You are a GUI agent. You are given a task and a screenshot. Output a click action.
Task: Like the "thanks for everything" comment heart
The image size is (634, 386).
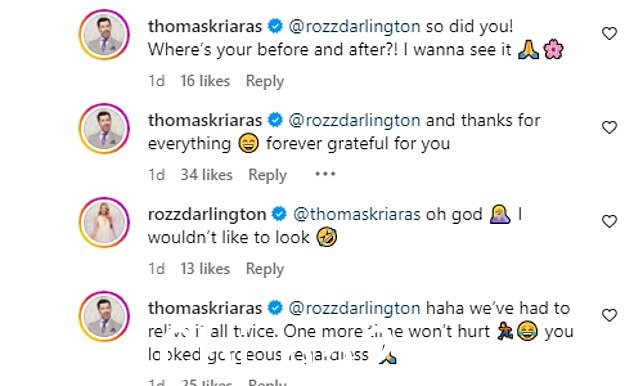pyautogui.click(x=609, y=127)
